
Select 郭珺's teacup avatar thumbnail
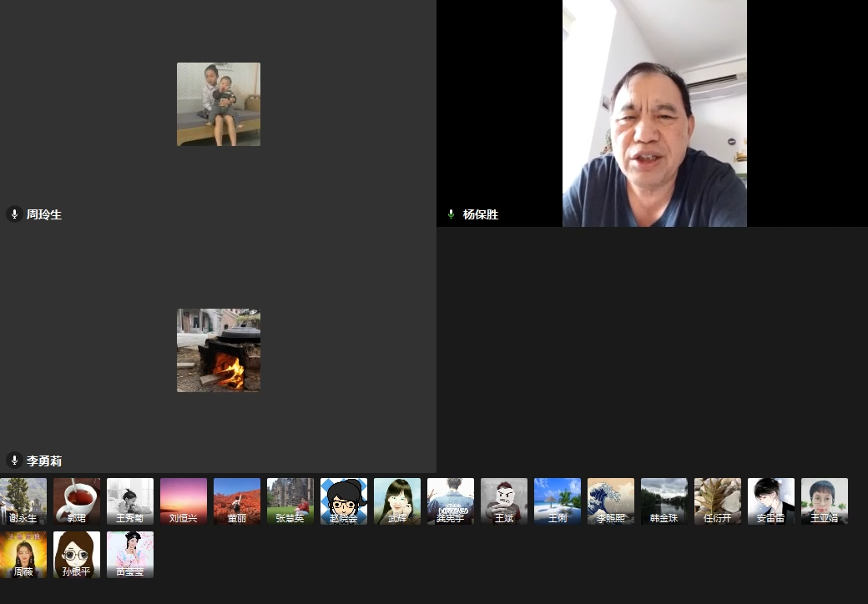pos(77,501)
